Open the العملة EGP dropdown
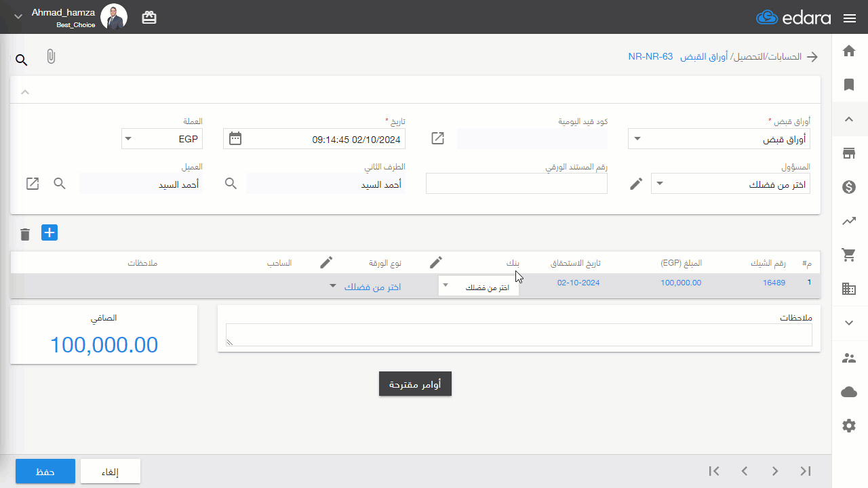 coord(161,139)
